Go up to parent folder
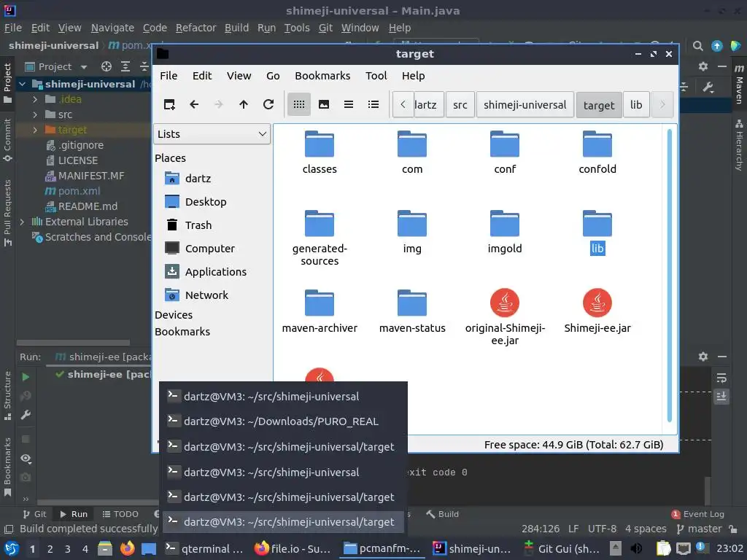 (x=244, y=104)
